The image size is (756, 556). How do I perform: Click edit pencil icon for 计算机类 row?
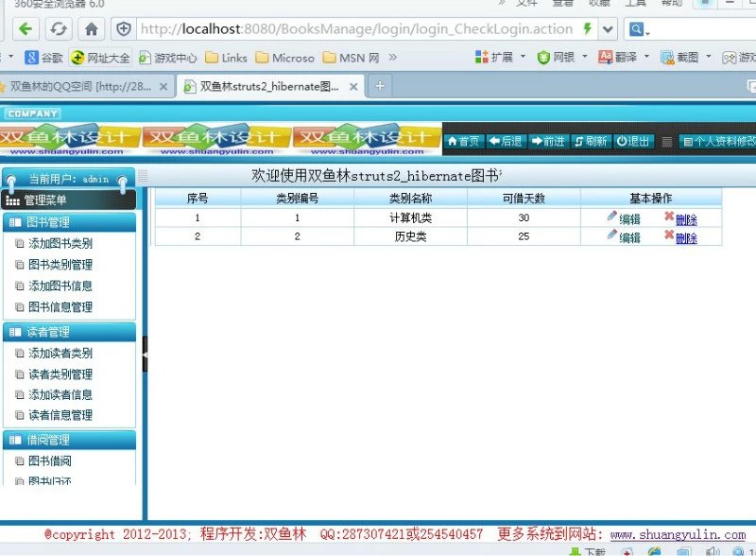coord(612,217)
